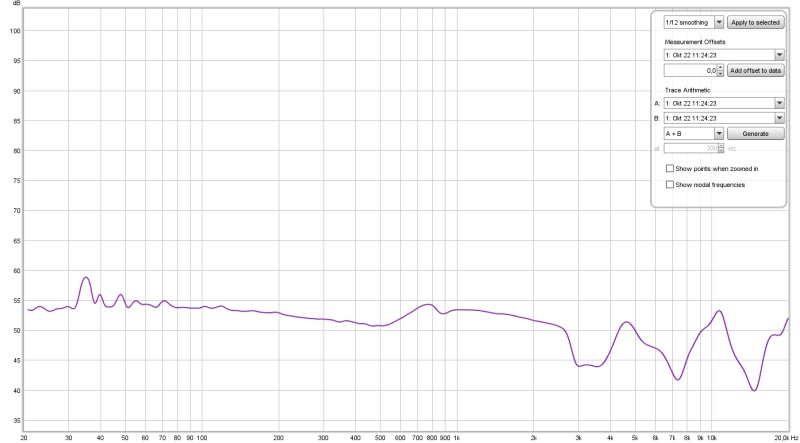Click the trace peak near 10 kHz
Viewport: 800px width, 443px height.
click(x=718, y=311)
